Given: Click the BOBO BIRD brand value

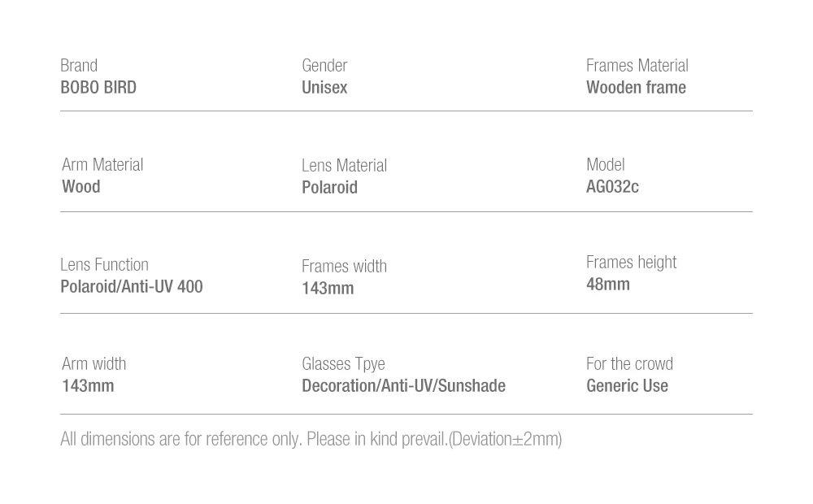Looking at the screenshot, I should 98,87.
